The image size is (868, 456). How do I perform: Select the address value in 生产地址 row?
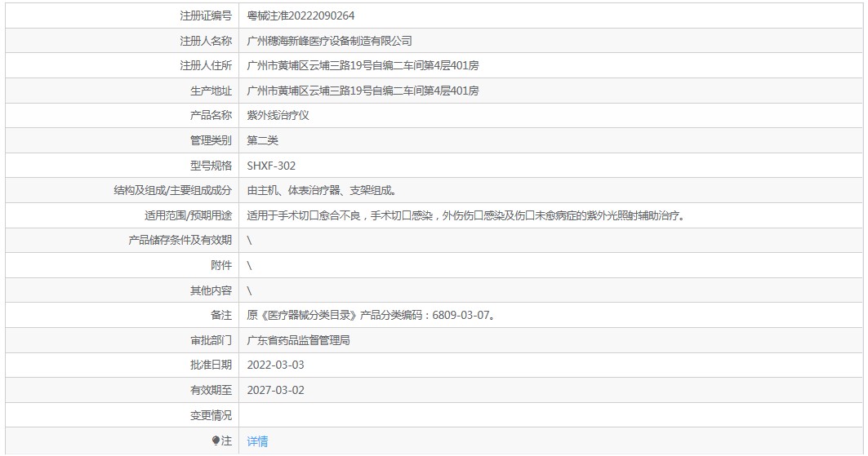[x=363, y=91]
